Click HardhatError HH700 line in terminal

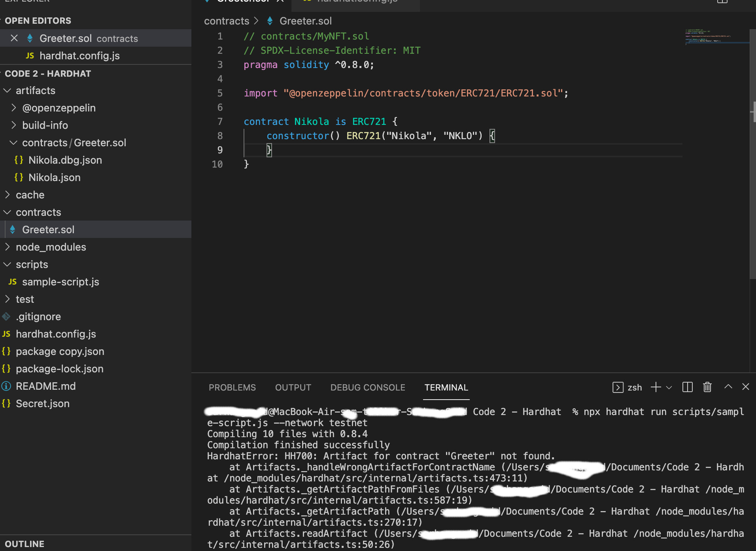pyautogui.click(x=381, y=456)
